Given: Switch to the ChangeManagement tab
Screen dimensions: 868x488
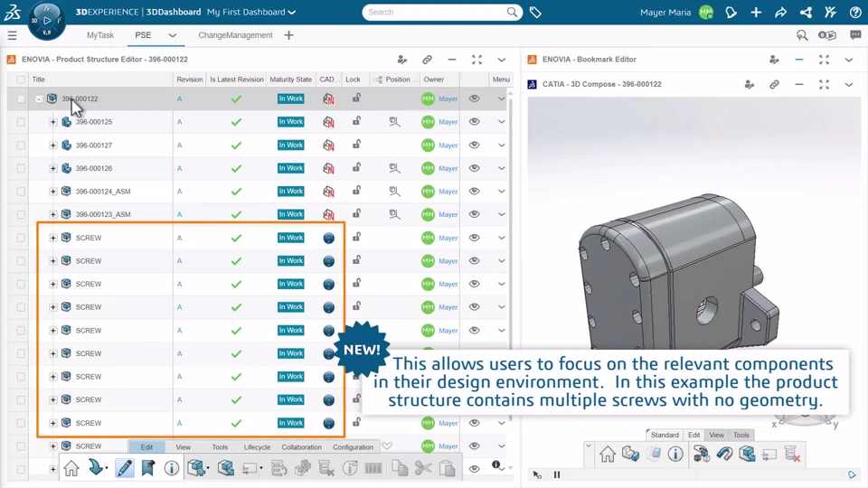Looking at the screenshot, I should click(235, 35).
